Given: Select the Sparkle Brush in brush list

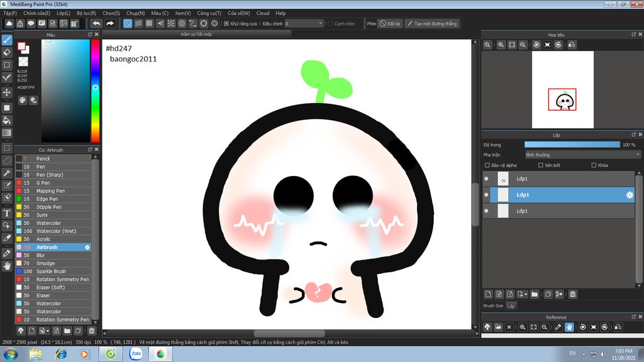Looking at the screenshot, I should point(53,271).
